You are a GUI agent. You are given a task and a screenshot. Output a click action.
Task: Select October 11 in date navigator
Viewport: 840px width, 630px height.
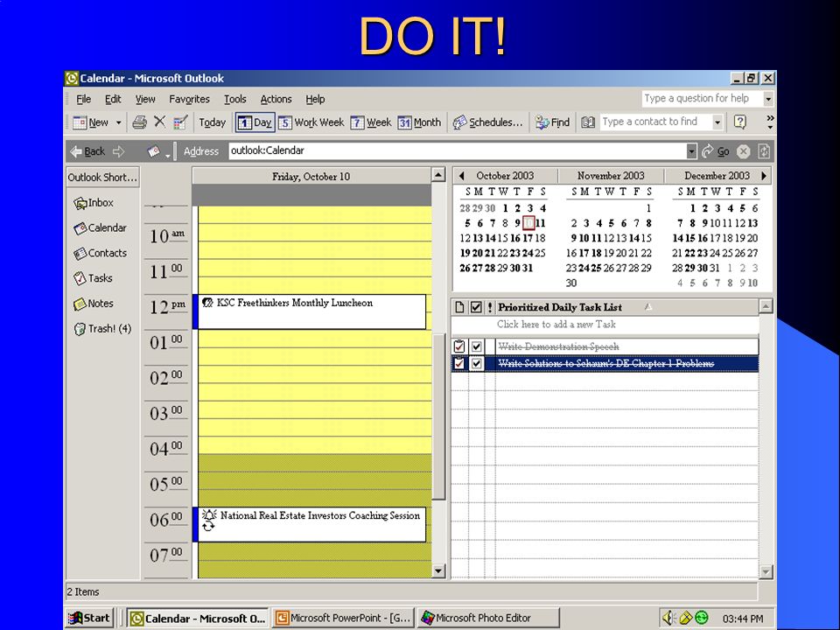point(541,223)
